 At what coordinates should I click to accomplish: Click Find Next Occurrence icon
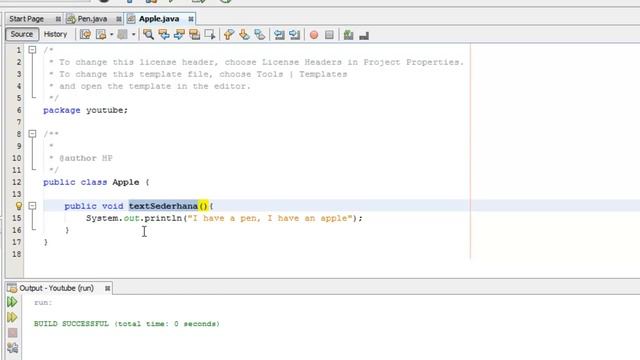(x=179, y=35)
